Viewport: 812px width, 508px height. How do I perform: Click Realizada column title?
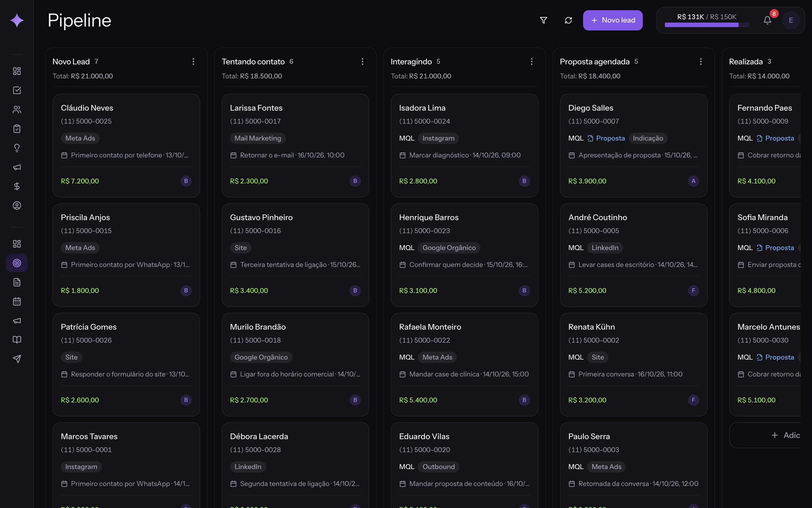pos(745,62)
